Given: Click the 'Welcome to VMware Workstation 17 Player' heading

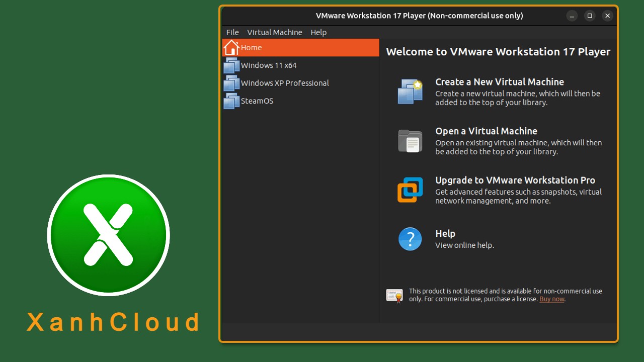Looking at the screenshot, I should click(x=498, y=52).
